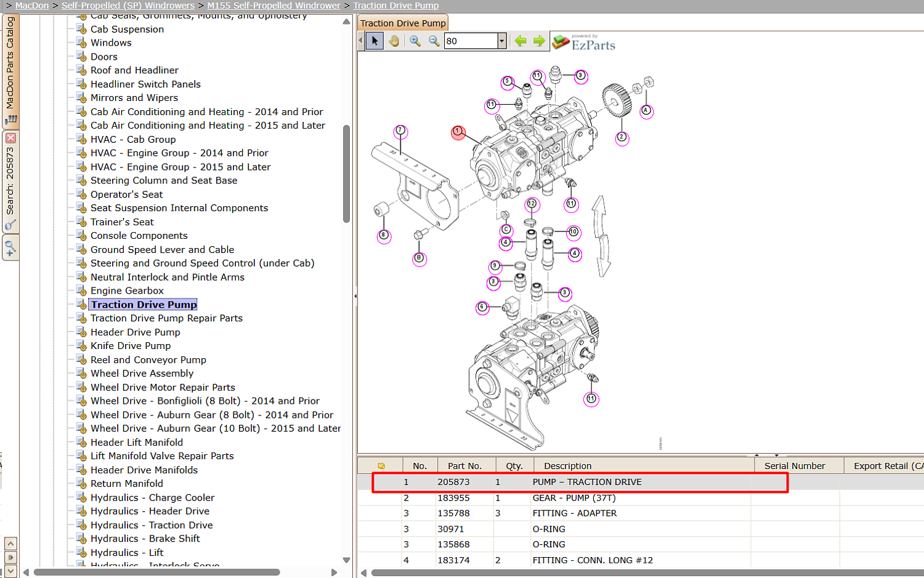Open Hydraulics - Charge Cooler
Viewport: 924px width, 578px height.
pos(153,498)
